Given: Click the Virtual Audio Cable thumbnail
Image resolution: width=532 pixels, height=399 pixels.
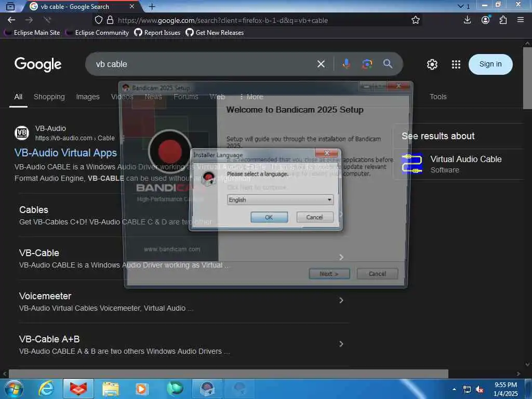Looking at the screenshot, I should coord(411,164).
